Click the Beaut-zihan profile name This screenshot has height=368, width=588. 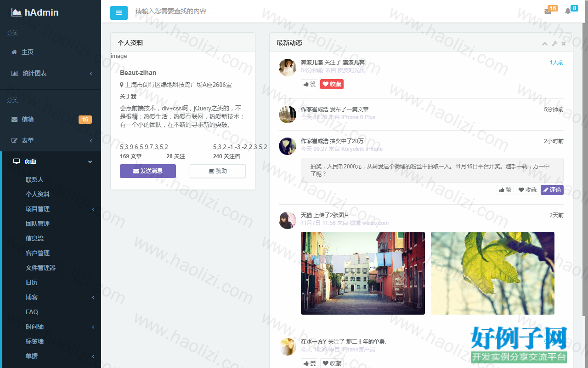[x=138, y=73]
